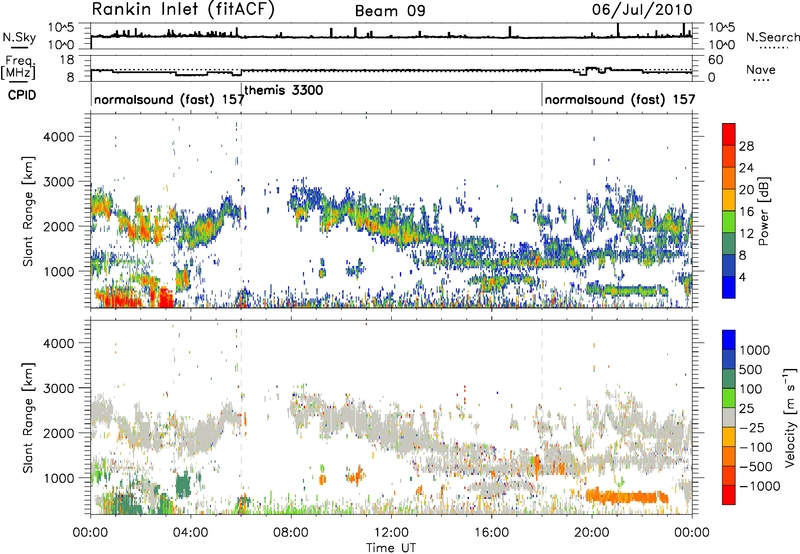800x554 pixels.
Task: Click the dark blue 4–8 dB Power colorbar segment
Action: click(x=729, y=265)
